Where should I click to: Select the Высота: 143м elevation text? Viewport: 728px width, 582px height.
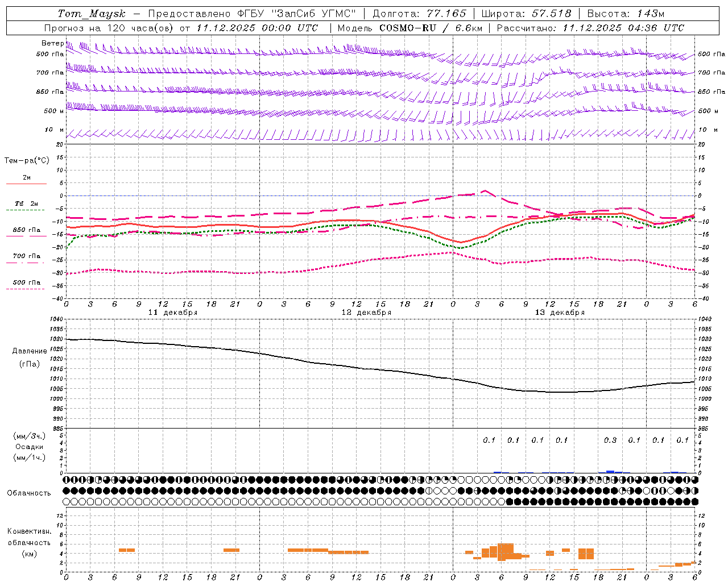(626, 14)
